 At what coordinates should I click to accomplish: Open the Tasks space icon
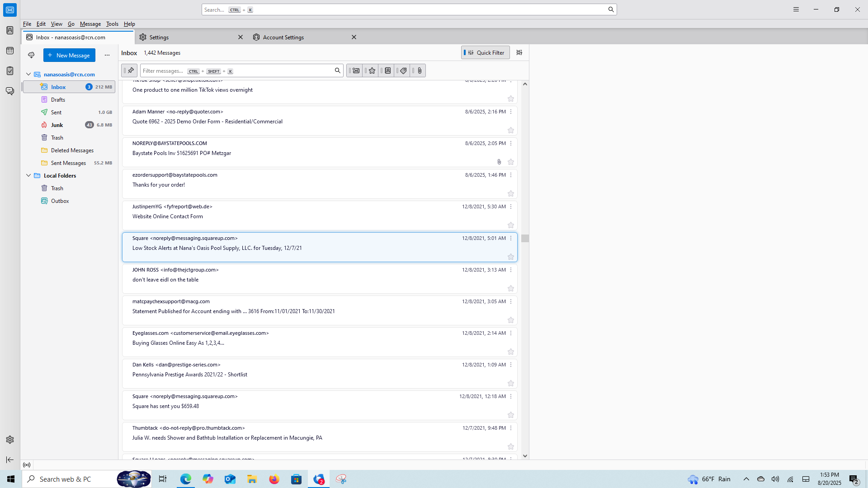[10, 71]
